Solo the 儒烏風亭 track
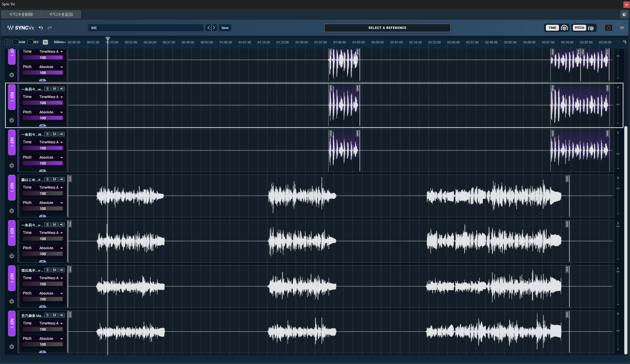 pyautogui.click(x=47, y=270)
